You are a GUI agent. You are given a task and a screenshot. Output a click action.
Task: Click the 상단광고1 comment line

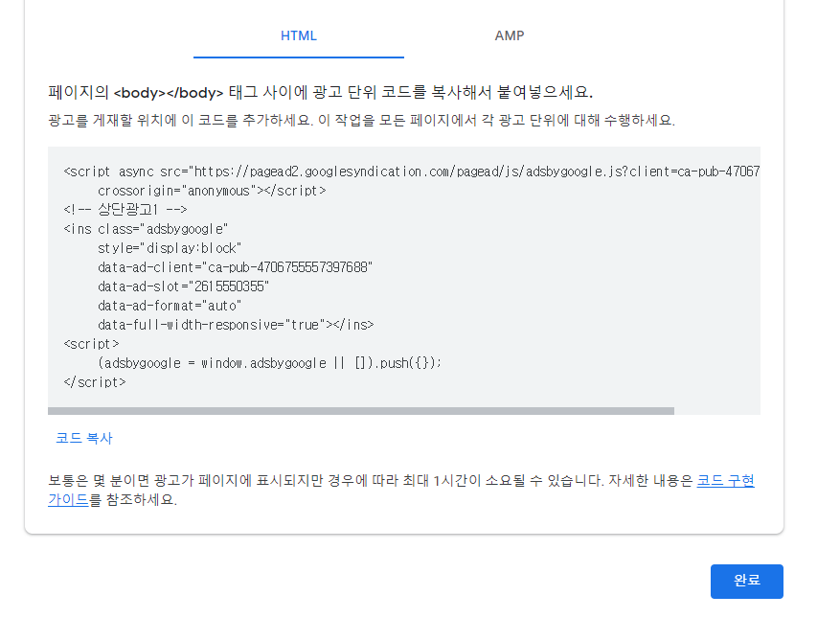[125, 210]
